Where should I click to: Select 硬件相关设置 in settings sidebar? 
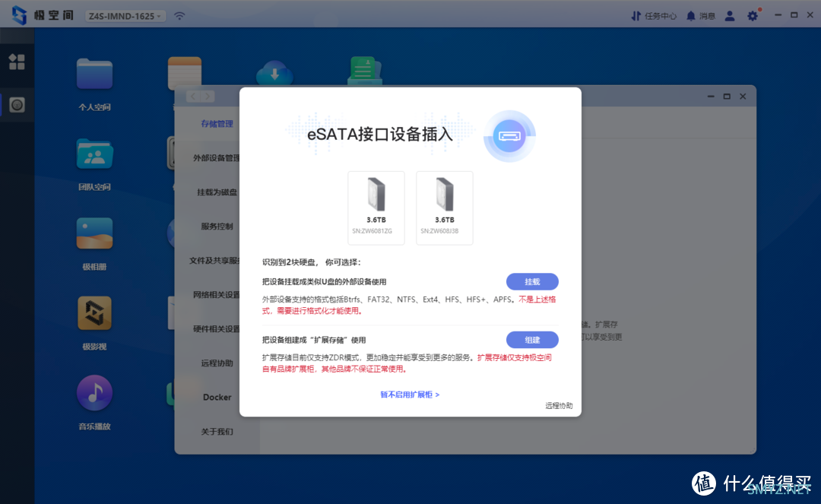(216, 328)
